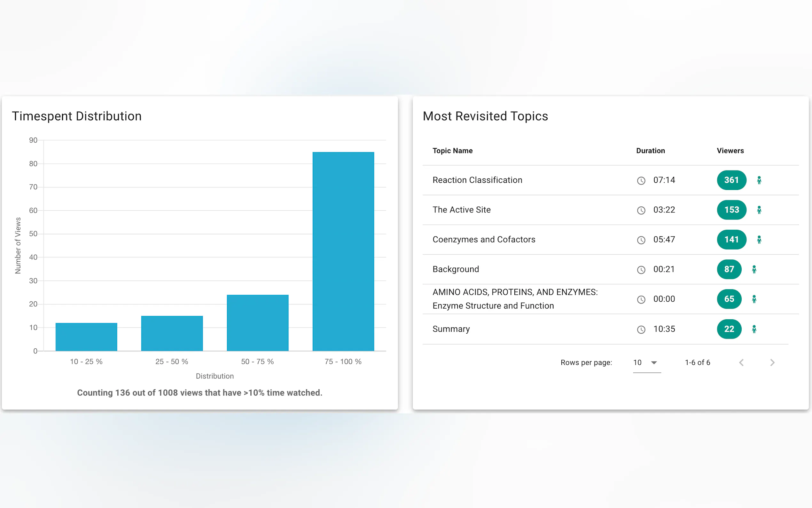Sort by the Duration column header
The height and width of the screenshot is (508, 812).
[650, 151]
